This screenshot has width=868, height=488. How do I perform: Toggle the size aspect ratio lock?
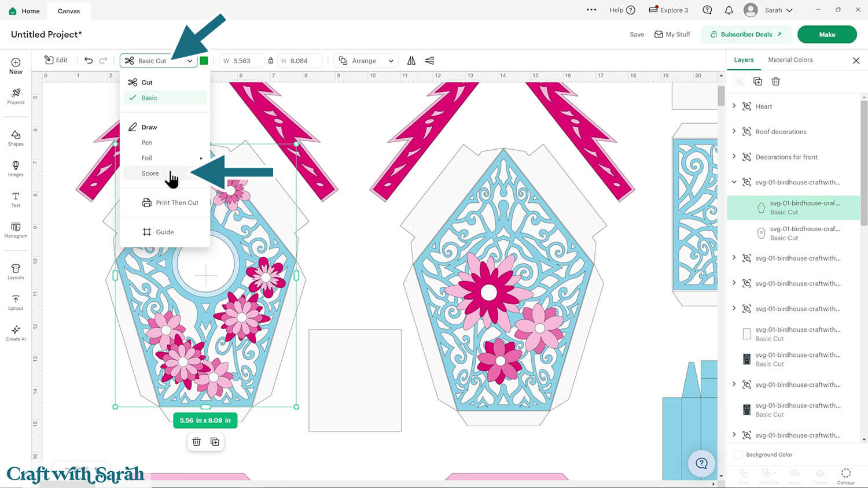270,61
